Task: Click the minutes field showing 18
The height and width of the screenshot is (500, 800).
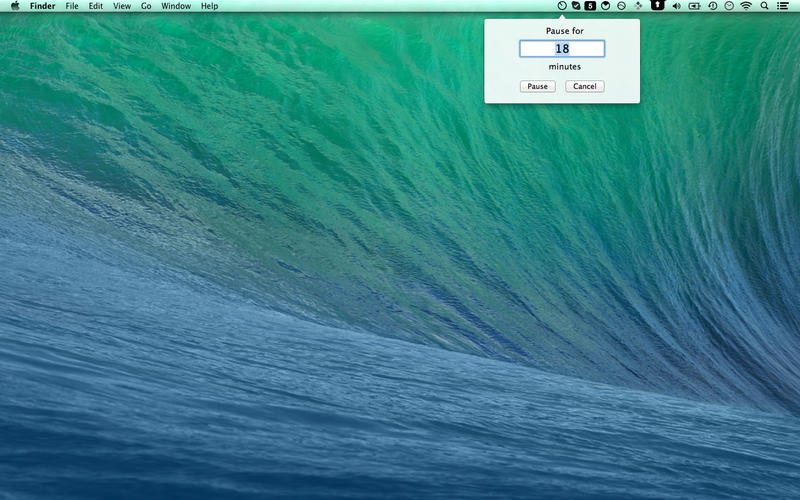Action: [562, 48]
